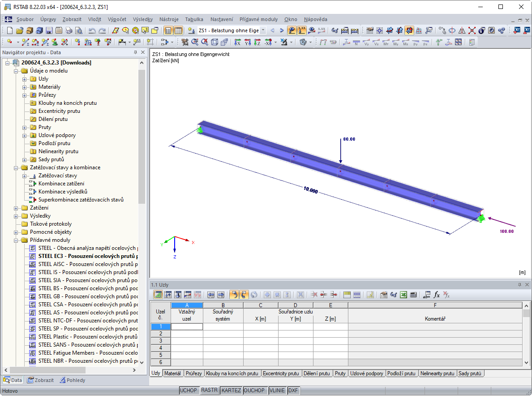
Task: Close the Navigátor projektu panel
Action: pyautogui.click(x=143, y=52)
